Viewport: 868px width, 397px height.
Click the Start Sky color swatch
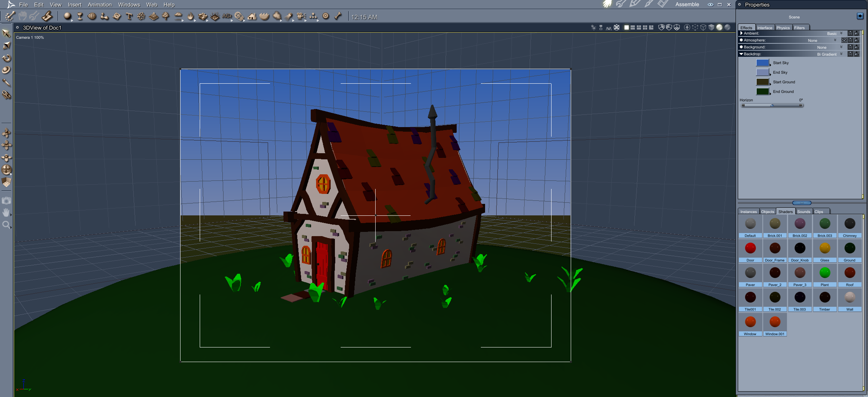click(x=762, y=63)
